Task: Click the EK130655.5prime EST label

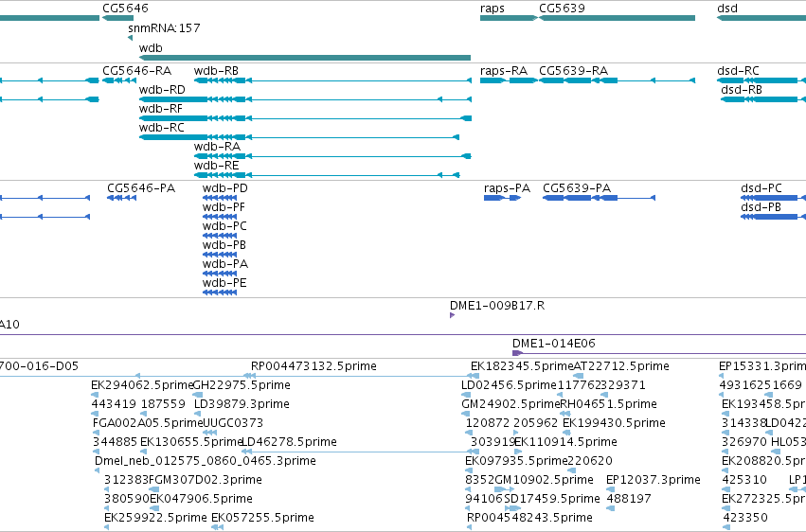Action: pyautogui.click(x=191, y=443)
